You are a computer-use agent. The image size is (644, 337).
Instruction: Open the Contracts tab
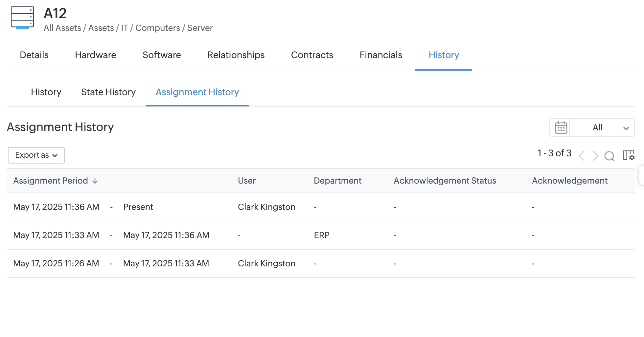pos(312,55)
